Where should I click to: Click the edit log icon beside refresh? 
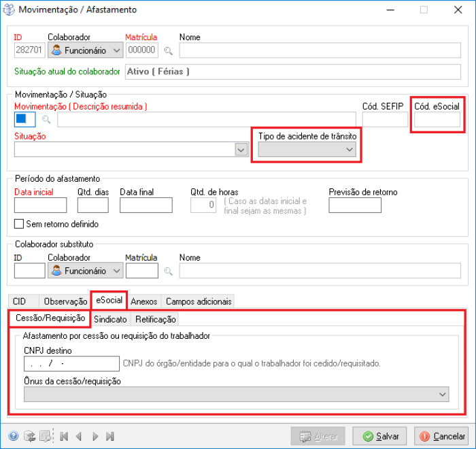click(x=45, y=436)
